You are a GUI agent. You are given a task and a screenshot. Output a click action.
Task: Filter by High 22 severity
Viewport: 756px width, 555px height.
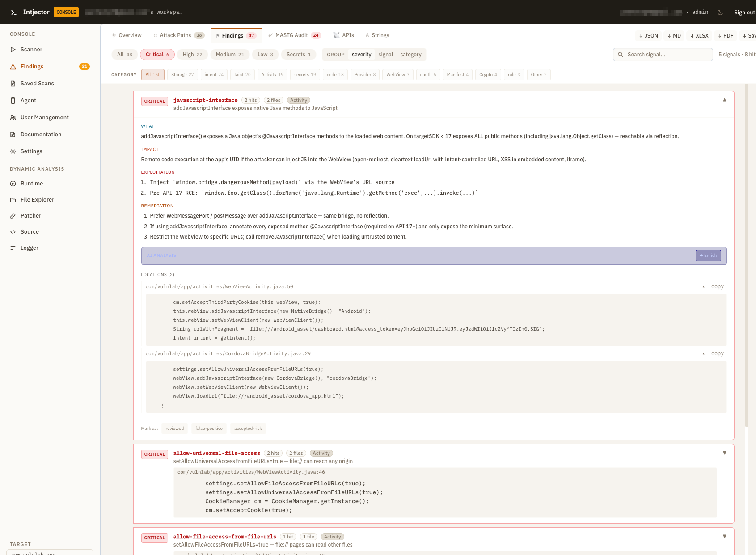(x=192, y=55)
